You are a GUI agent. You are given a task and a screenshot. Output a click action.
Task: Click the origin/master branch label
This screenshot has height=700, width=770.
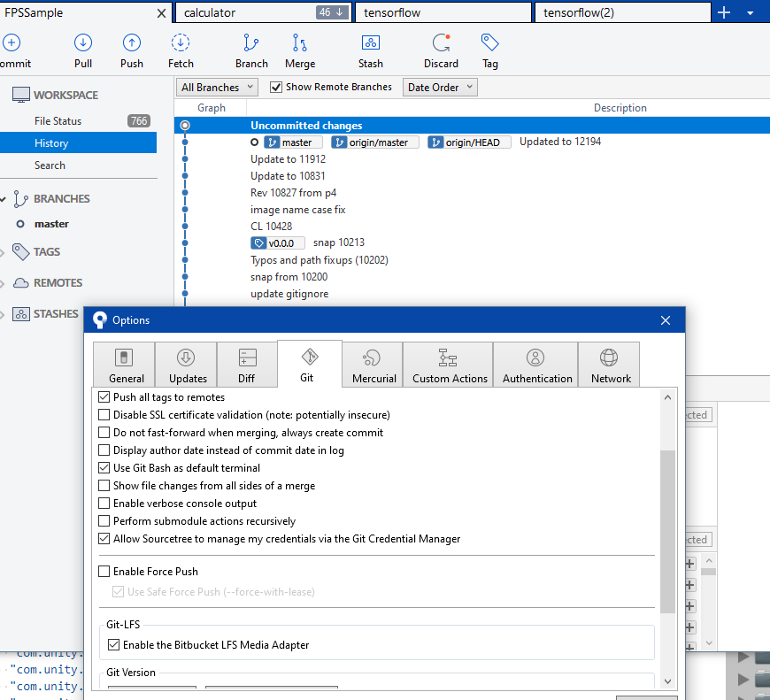(x=375, y=142)
